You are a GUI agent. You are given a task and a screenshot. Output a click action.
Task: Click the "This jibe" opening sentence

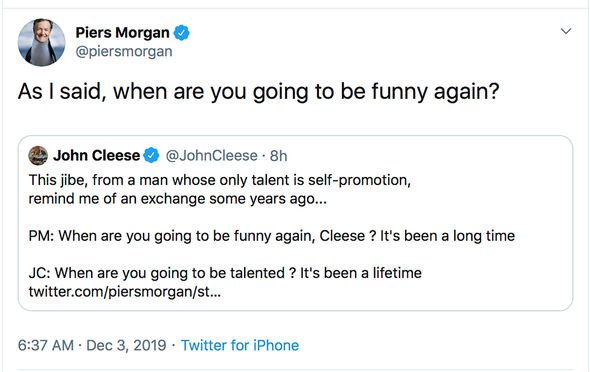tap(220, 180)
